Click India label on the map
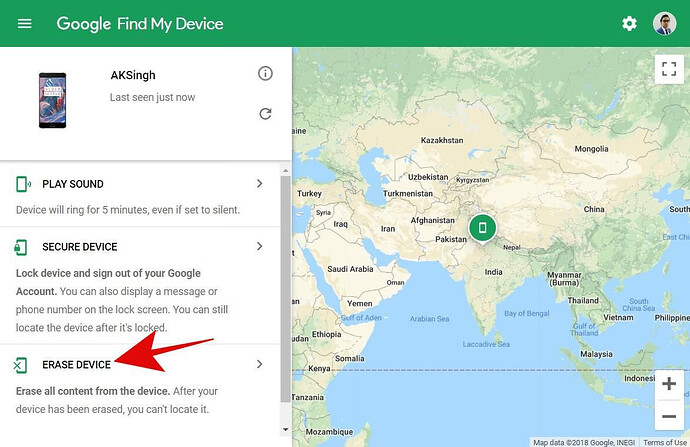The height and width of the screenshot is (447, 690). 493,272
